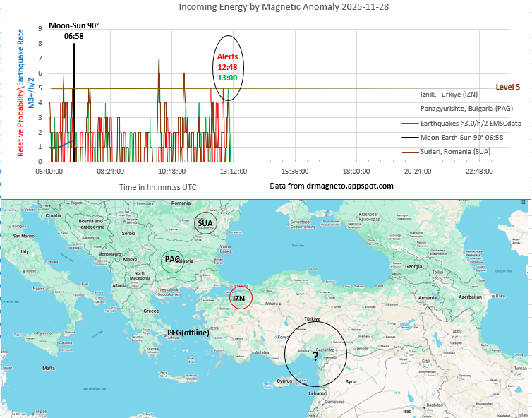Click the green '13:00' alert time
This screenshot has height=418, width=532.
[227, 78]
